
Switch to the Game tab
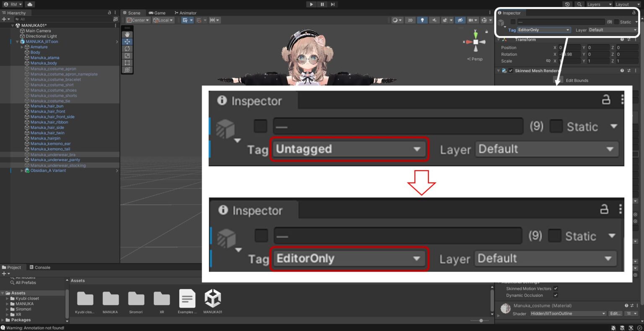point(157,13)
